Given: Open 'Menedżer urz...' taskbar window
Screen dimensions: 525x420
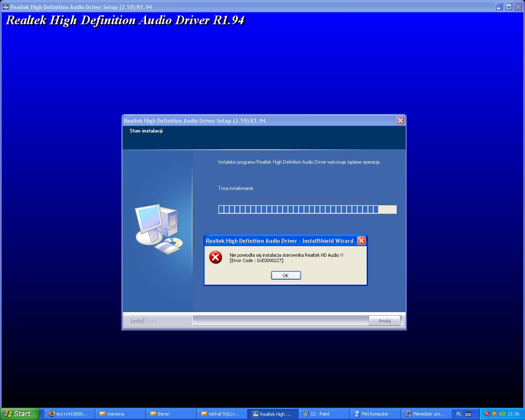Looking at the screenshot, I should click(x=426, y=414).
